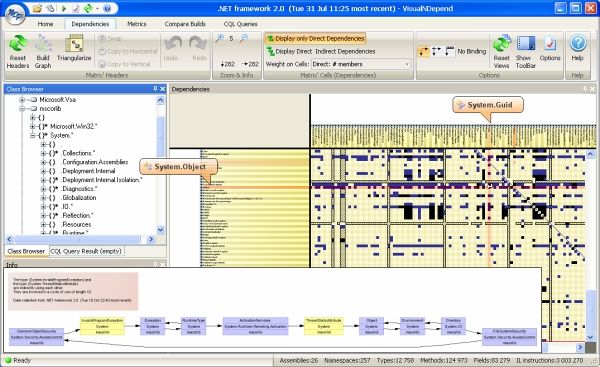Collapse the mscorlib tree node
Image resolution: width=600 pixels, height=367 pixels.
click(22, 109)
